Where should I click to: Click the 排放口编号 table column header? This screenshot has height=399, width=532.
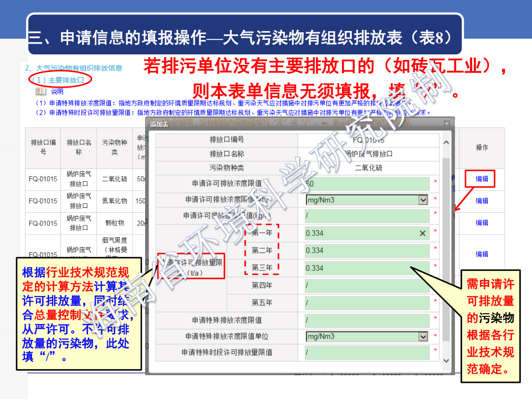43,147
